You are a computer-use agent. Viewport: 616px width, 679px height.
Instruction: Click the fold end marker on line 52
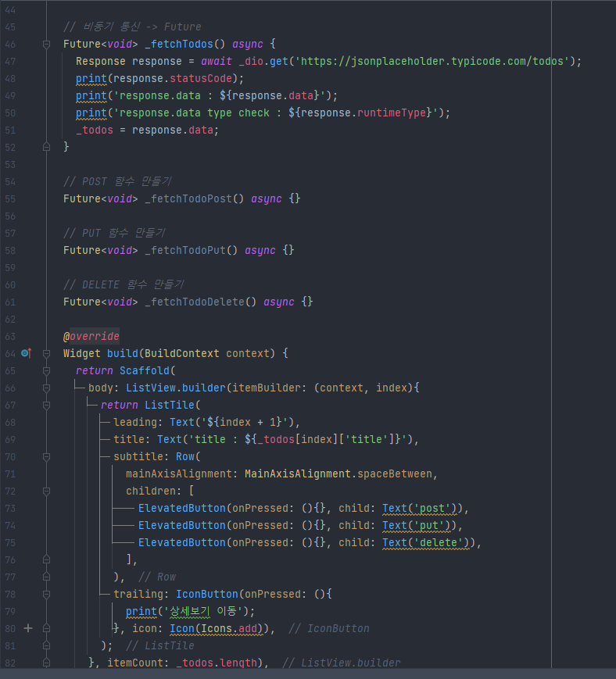point(46,147)
